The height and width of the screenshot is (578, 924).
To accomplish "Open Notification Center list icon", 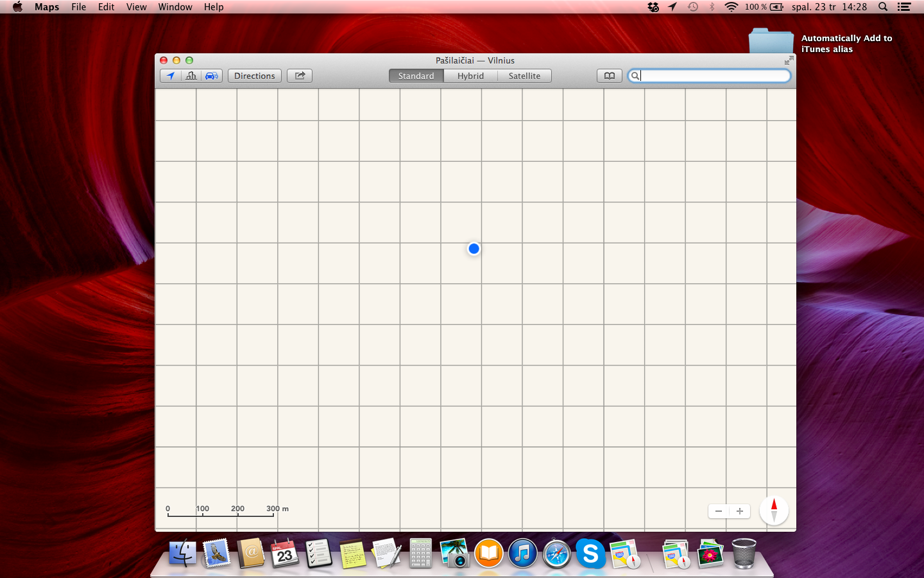I will point(904,7).
